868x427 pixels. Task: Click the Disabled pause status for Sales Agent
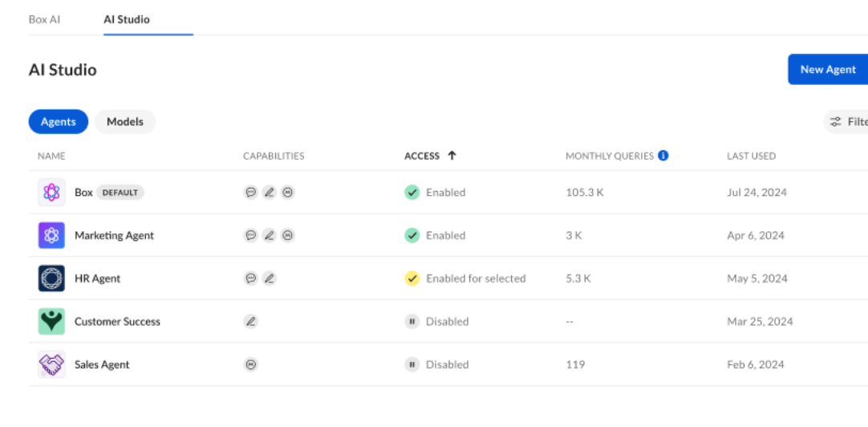click(412, 364)
